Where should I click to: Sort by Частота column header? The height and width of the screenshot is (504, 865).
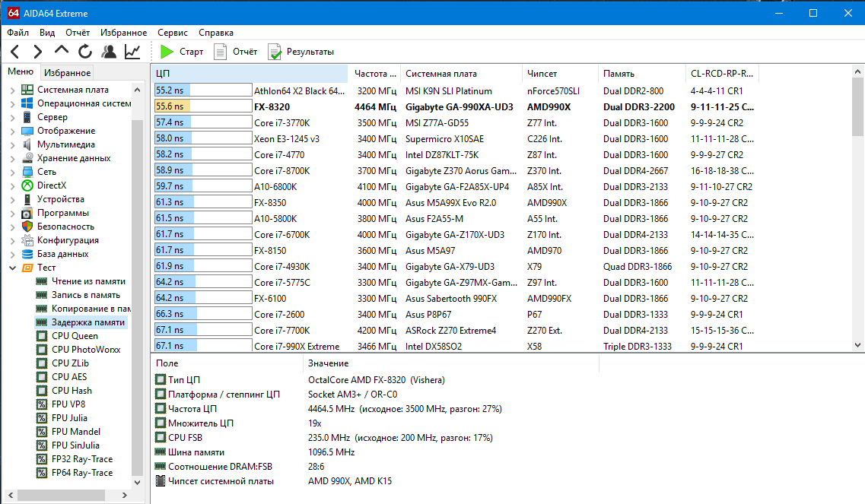click(375, 74)
